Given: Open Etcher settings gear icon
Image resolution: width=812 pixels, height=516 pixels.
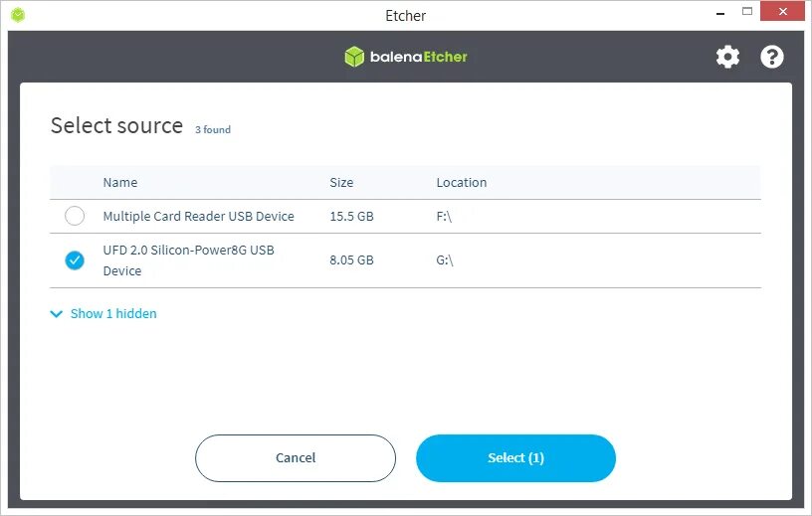Looking at the screenshot, I should (727, 57).
